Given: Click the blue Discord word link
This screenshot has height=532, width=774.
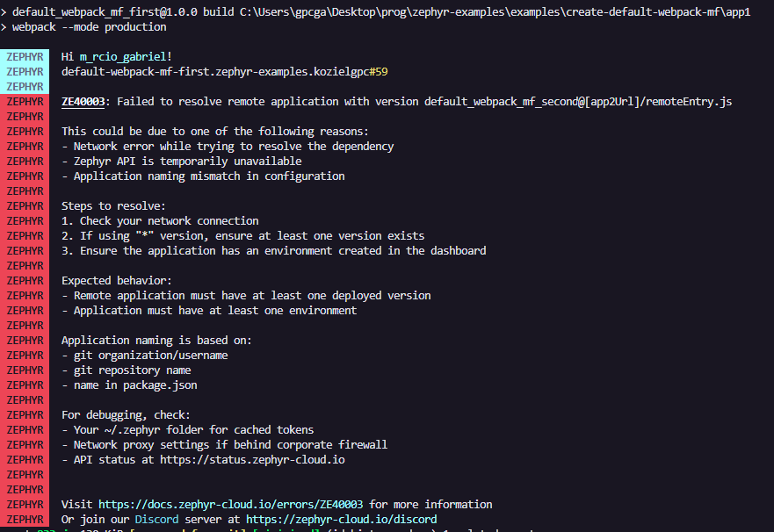Looking at the screenshot, I should pos(157,520).
